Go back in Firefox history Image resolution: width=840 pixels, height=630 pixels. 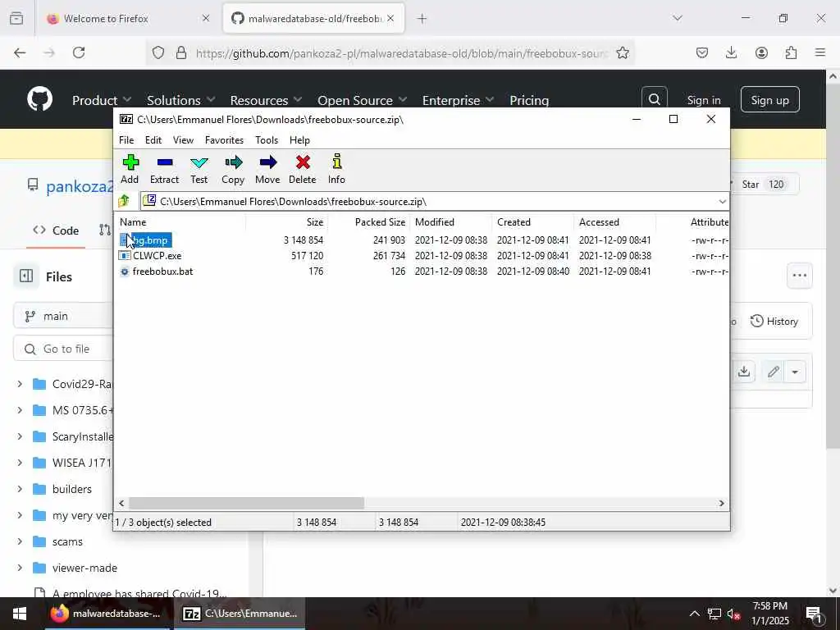coord(20,52)
